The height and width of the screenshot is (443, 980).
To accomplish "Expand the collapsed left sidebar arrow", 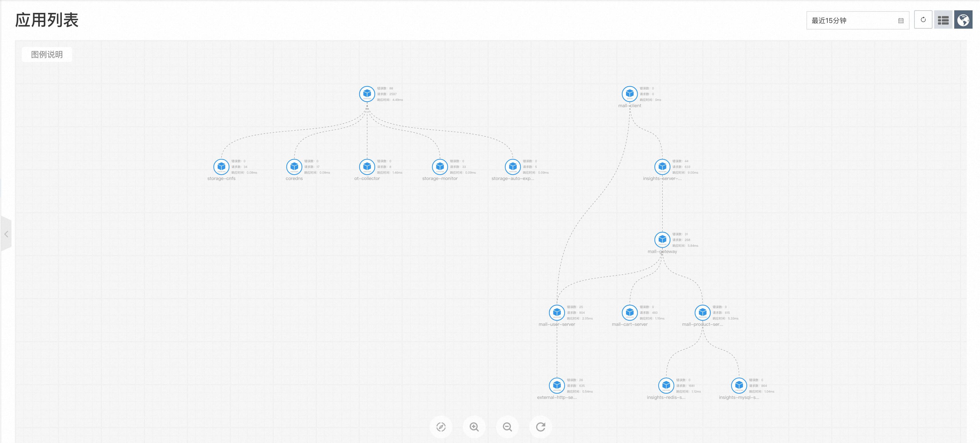I will tap(6, 234).
